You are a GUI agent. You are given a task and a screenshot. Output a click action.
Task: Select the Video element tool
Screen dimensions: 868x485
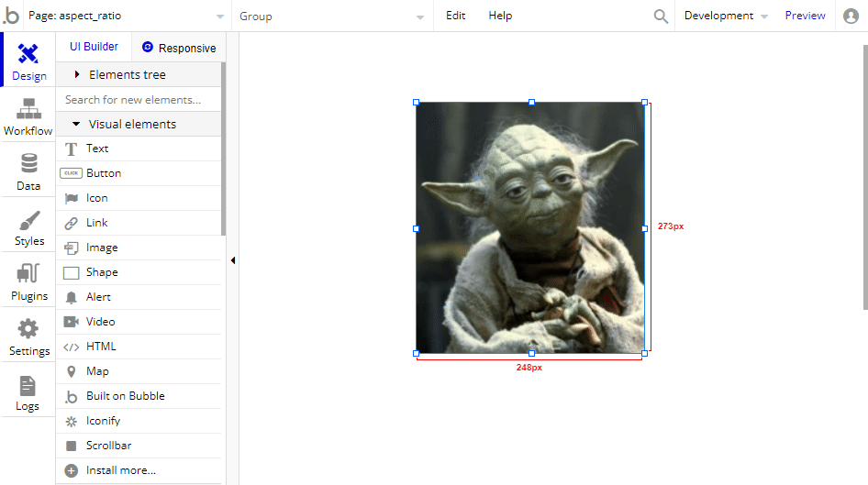click(139, 322)
